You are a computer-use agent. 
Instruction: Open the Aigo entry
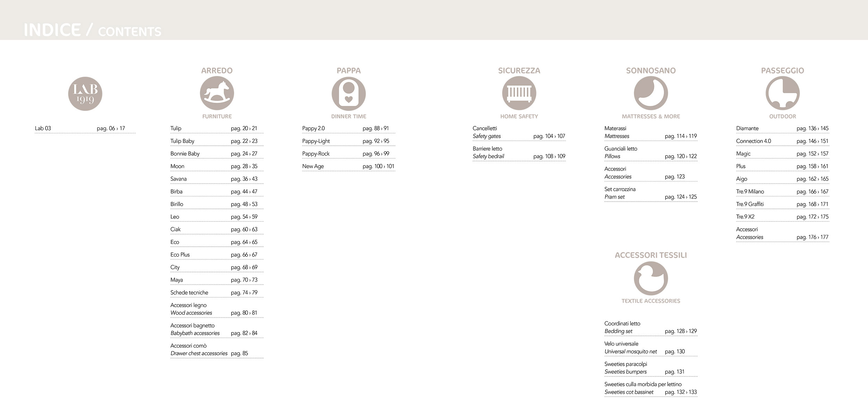coord(783,179)
